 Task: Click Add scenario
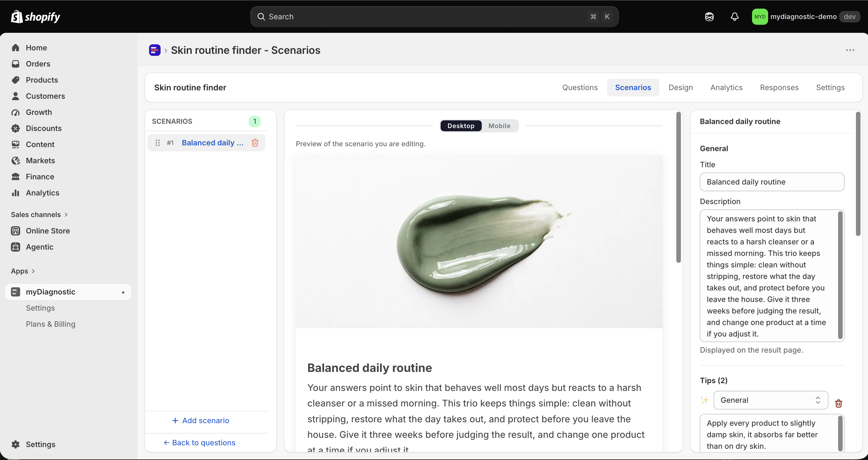click(201, 421)
